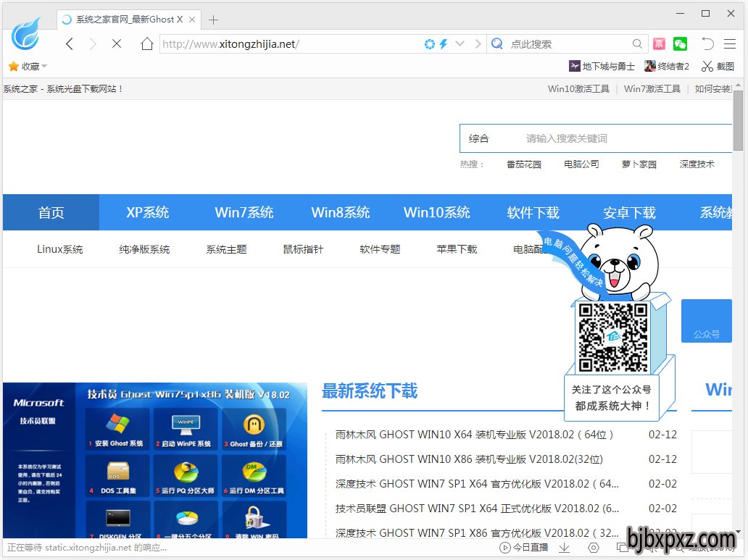Select the Win10系统 nav tab
Screen dimensions: 748x560
pyautogui.click(x=437, y=212)
